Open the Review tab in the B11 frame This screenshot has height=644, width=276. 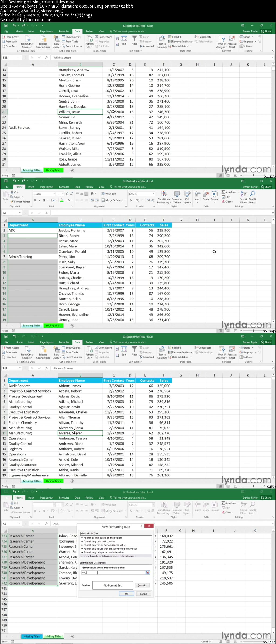click(89, 342)
